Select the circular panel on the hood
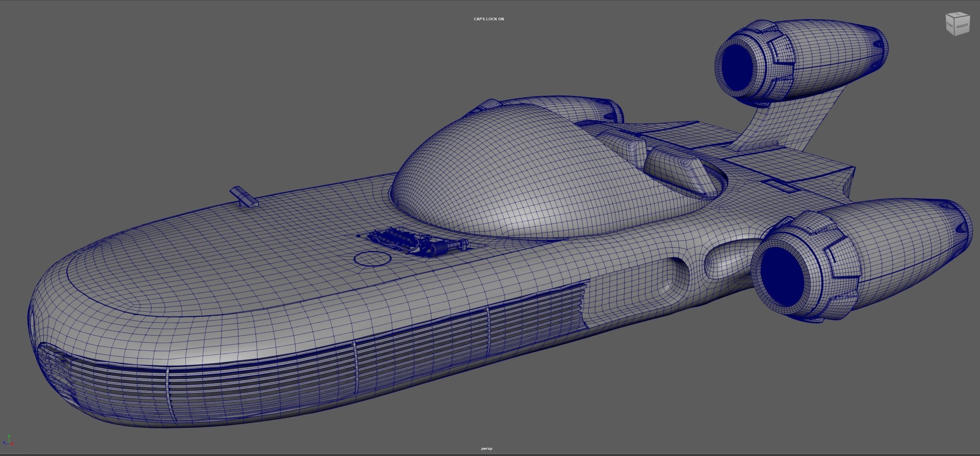980x456 pixels. coord(372,259)
